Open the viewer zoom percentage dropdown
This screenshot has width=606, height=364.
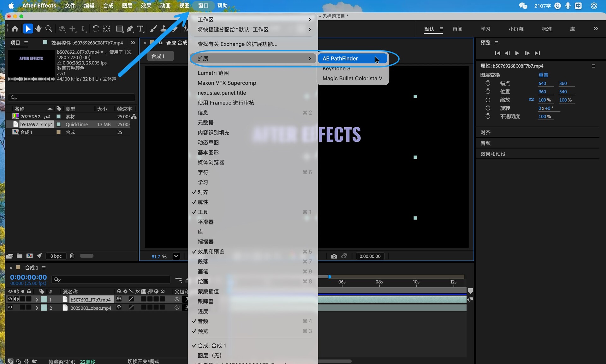(176, 256)
